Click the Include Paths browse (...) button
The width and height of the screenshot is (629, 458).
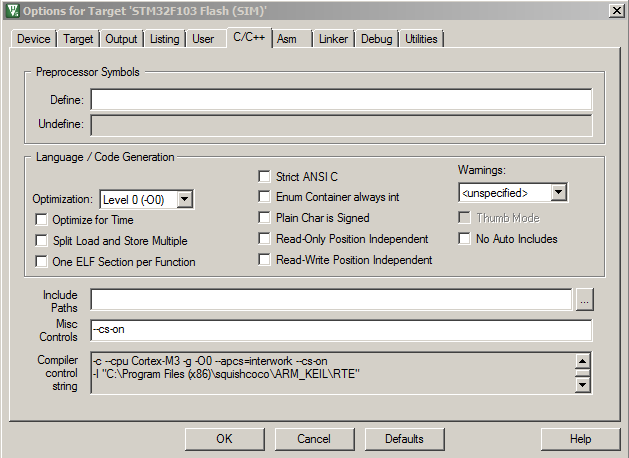click(x=585, y=300)
